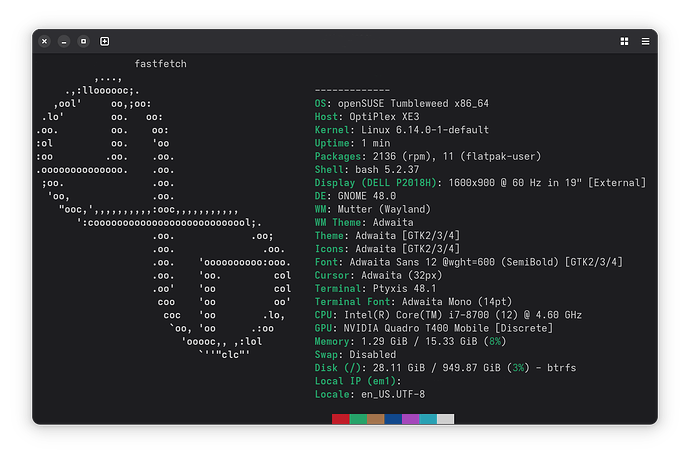Screen dimensions: 690x460
Task: Click the light gray color block
Action: (x=445, y=419)
